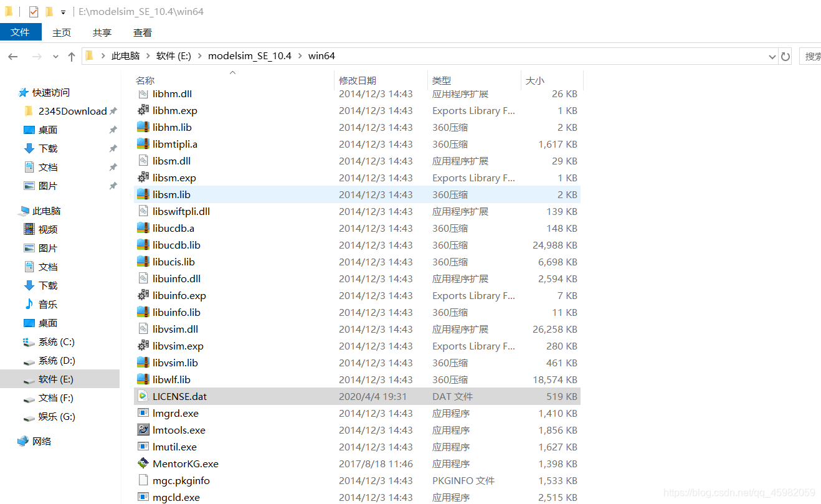
Task: Click the libhm.lib archive icon
Action: tap(143, 127)
